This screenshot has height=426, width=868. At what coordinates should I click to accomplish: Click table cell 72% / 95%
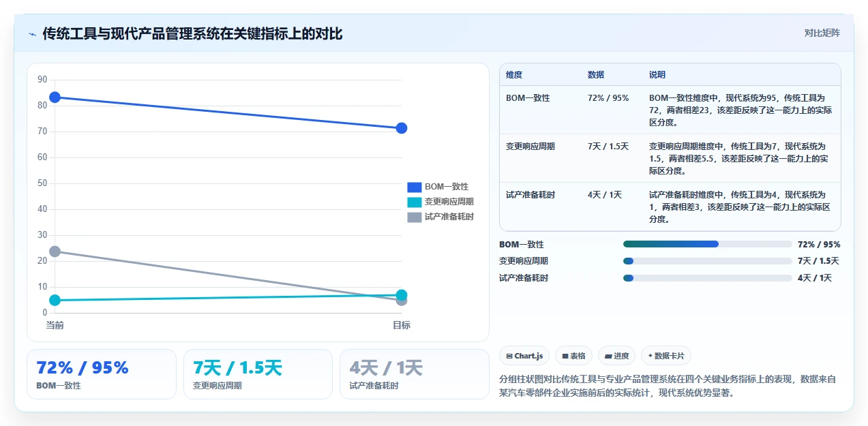pyautogui.click(x=608, y=98)
